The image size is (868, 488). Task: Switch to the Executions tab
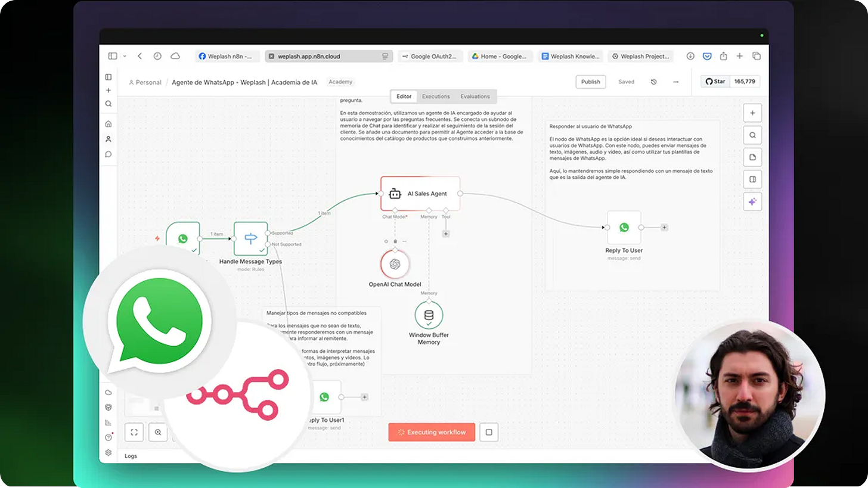(436, 97)
